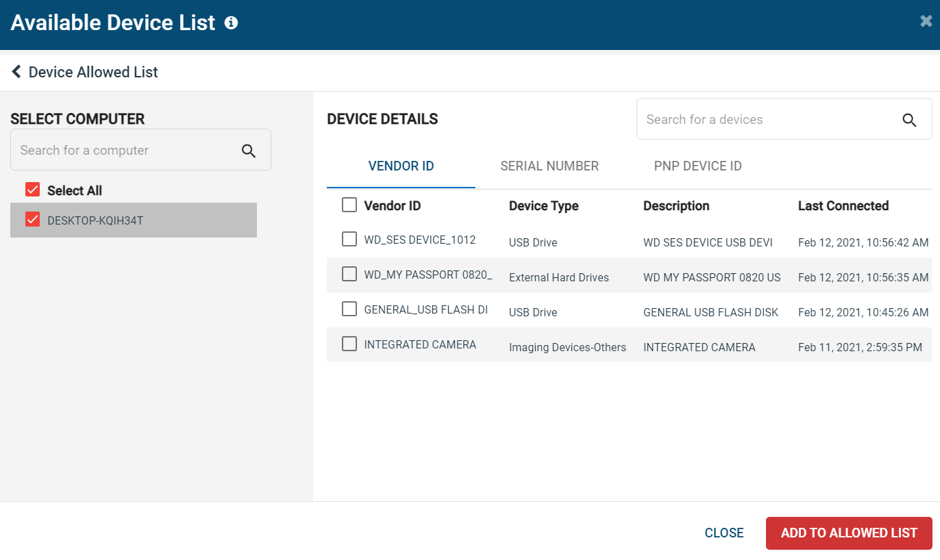The image size is (940, 560).
Task: Switch to the VENDOR ID tab
Action: point(401,166)
